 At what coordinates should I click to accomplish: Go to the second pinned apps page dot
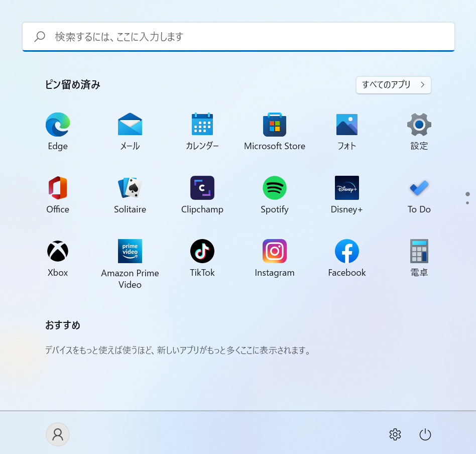click(467, 203)
